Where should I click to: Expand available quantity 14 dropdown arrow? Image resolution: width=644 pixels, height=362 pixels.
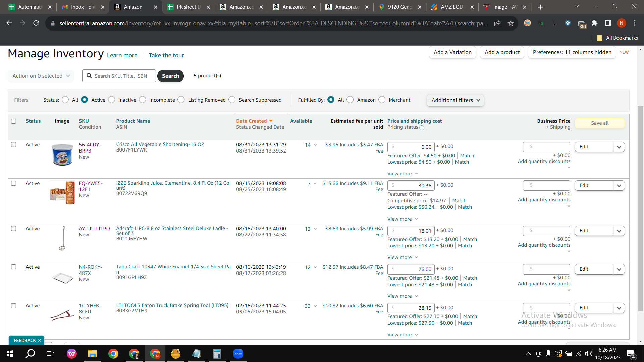click(315, 145)
